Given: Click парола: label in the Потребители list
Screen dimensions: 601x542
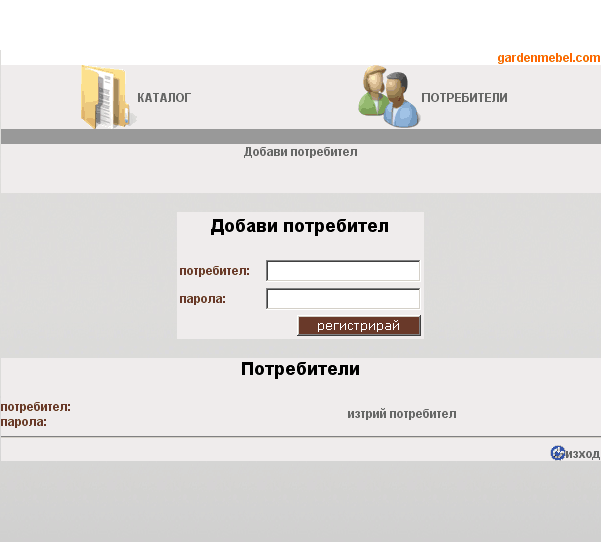Looking at the screenshot, I should point(24,422).
